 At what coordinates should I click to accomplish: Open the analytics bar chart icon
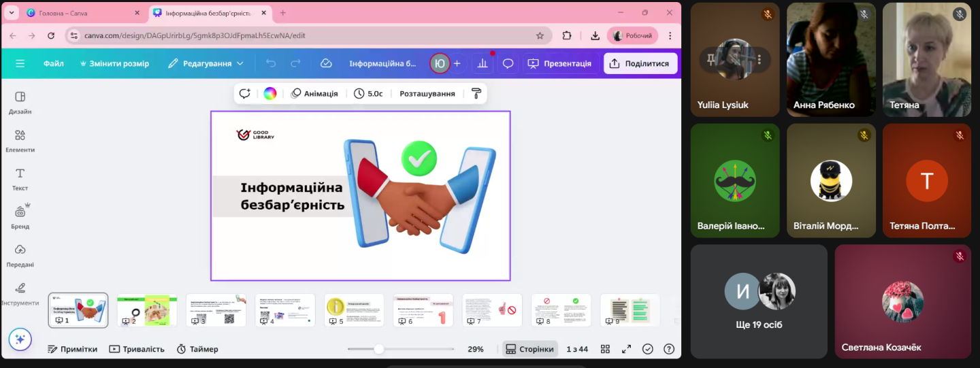pyautogui.click(x=483, y=63)
